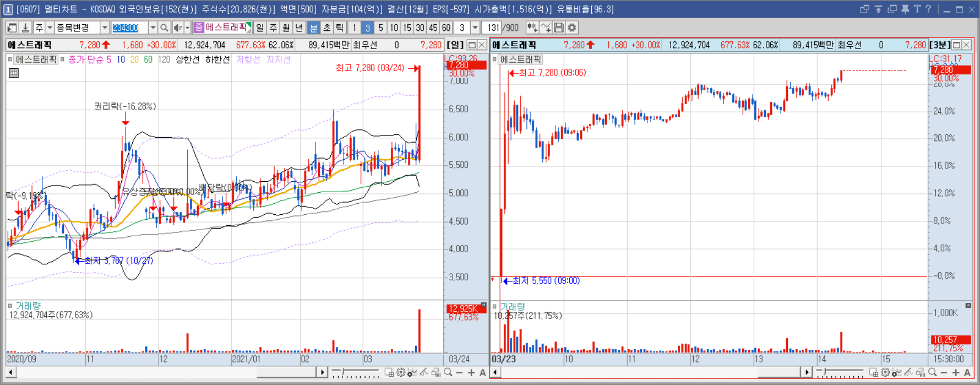Click magnifier icon below 3-minute chart
980x385 pixels.
tap(932, 373)
